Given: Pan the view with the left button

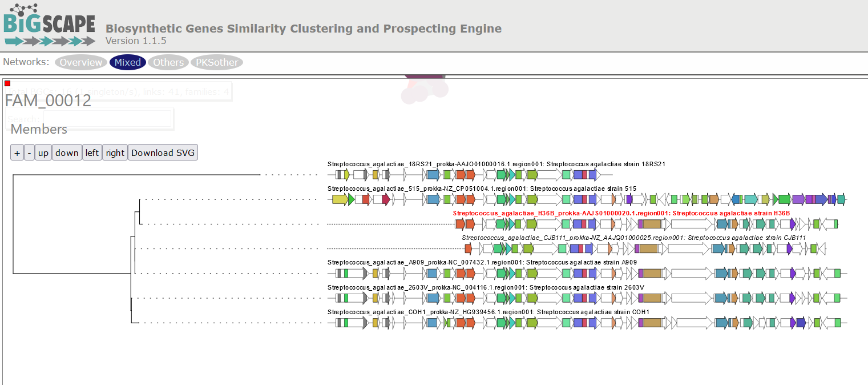Looking at the screenshot, I should (92, 153).
